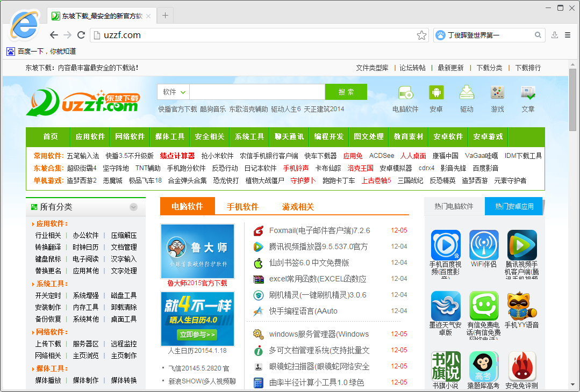This screenshot has height=392, width=580.
Task: Open 有信免费电话 app icon
Action: pyautogui.click(x=484, y=306)
